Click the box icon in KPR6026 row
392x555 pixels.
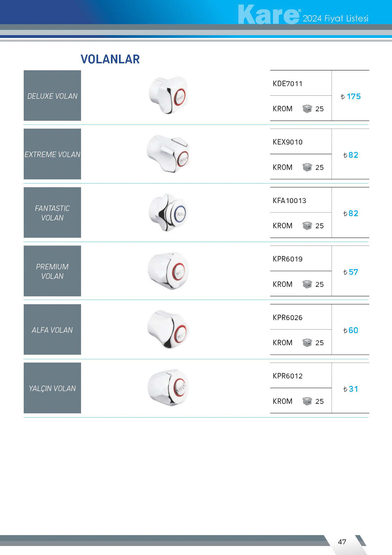(307, 343)
